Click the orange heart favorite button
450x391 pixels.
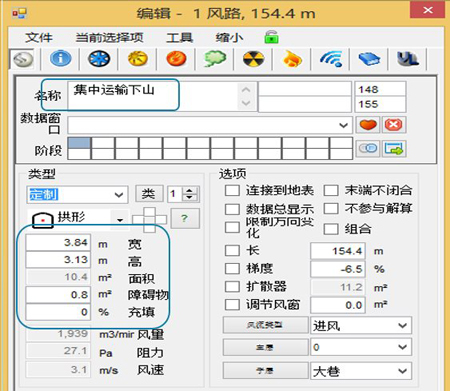pyautogui.click(x=368, y=125)
